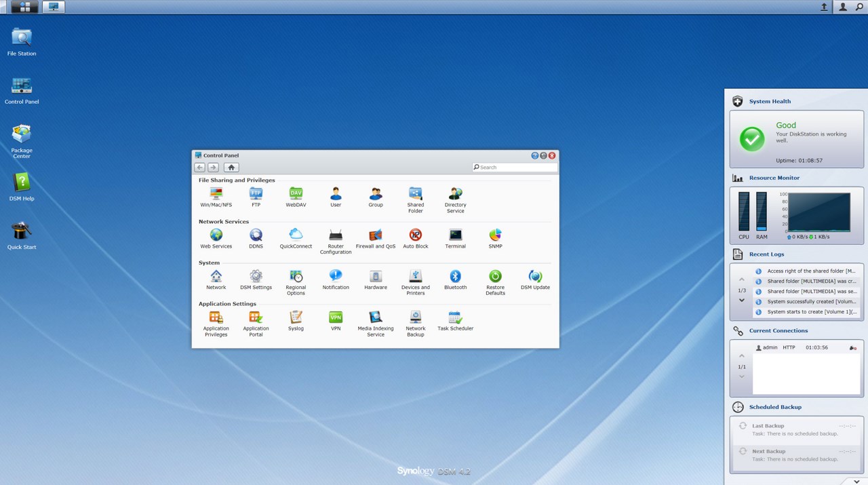Open DSM Update
This screenshot has height=485, width=868.
point(535,279)
